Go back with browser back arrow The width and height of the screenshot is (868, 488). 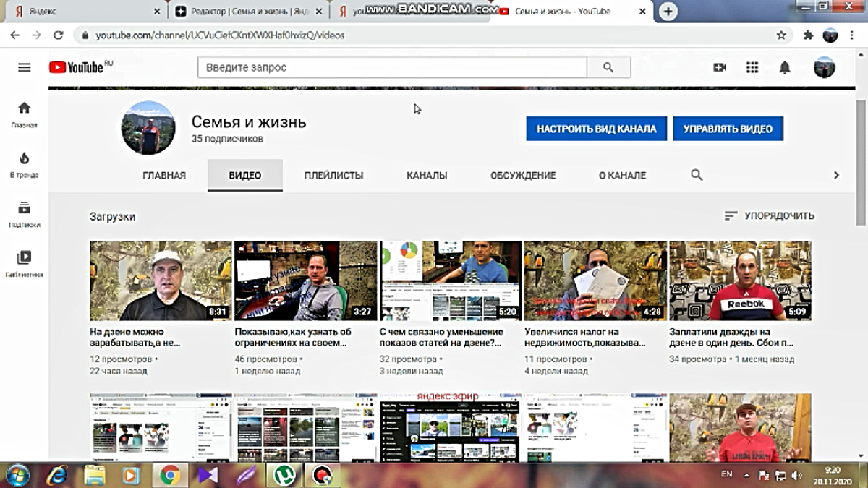coord(15,35)
